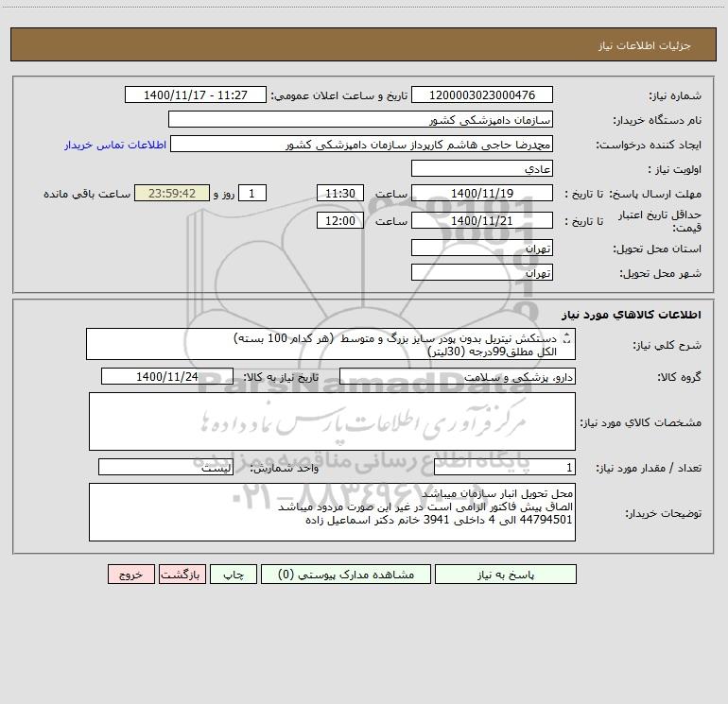Click the exit button (خروج)
The image size is (728, 704).
130,575
